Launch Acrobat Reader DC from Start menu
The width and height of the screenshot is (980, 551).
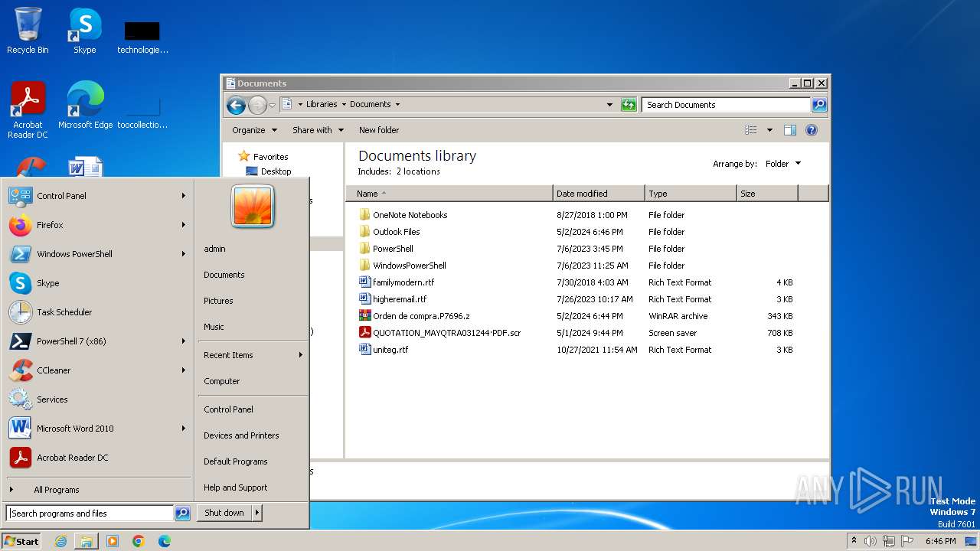[x=97, y=458]
